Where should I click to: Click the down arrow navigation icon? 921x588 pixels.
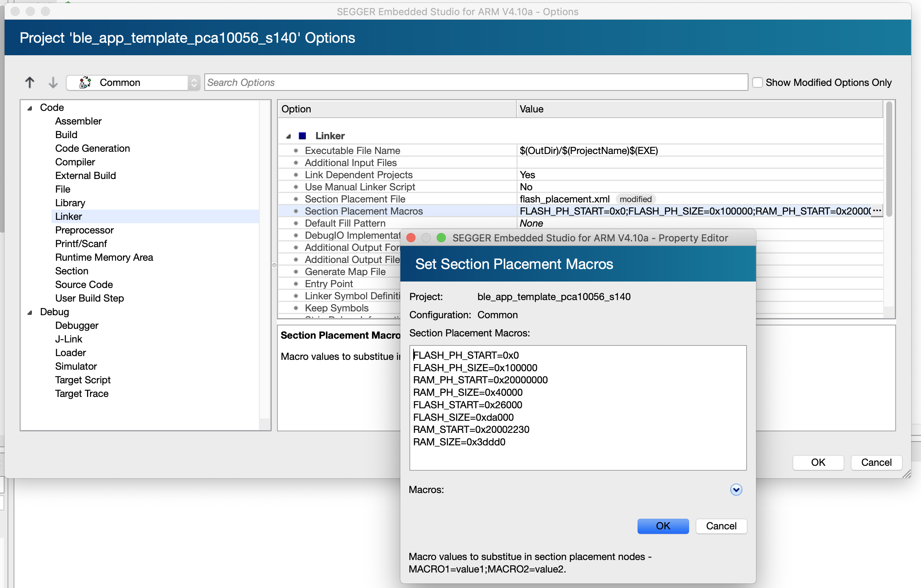coord(53,82)
